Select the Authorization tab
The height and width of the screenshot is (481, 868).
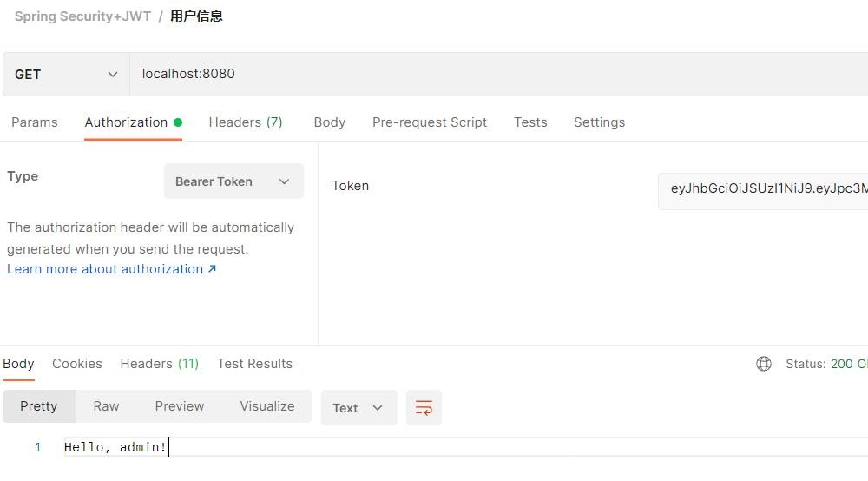pyautogui.click(x=126, y=122)
